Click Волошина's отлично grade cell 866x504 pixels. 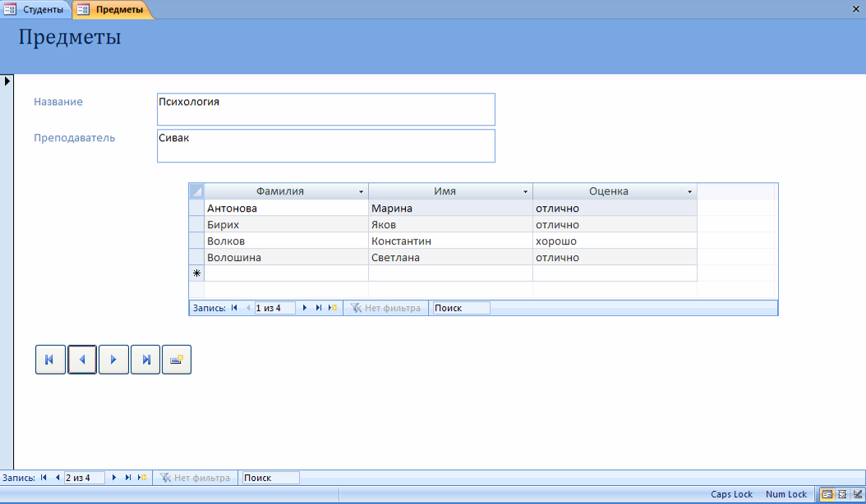615,257
